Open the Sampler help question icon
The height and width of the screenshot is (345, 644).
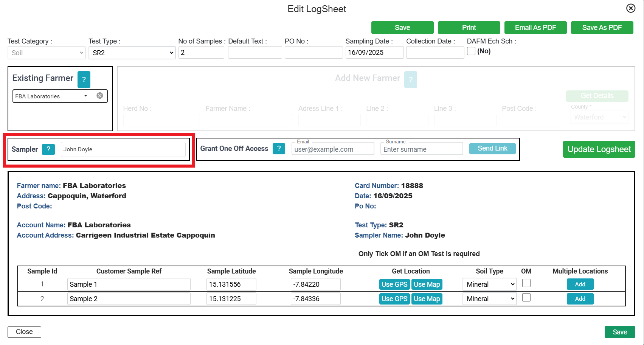tap(48, 149)
